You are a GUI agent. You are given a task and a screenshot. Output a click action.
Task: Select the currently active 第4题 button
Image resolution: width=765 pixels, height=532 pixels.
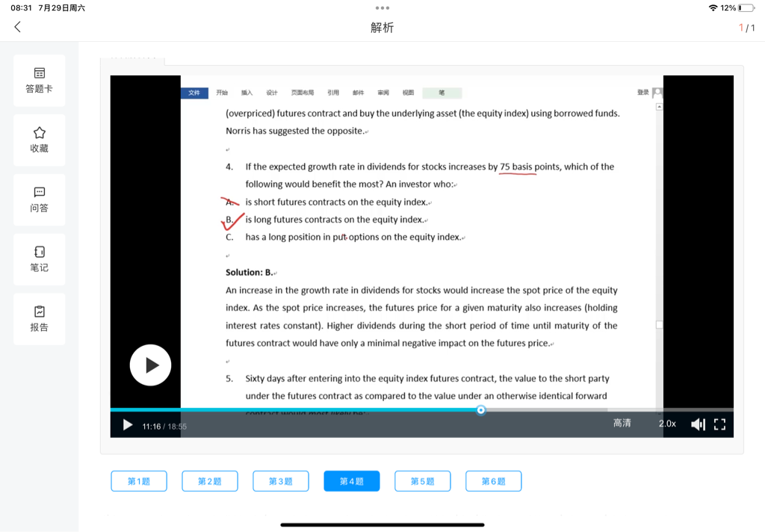click(x=352, y=481)
